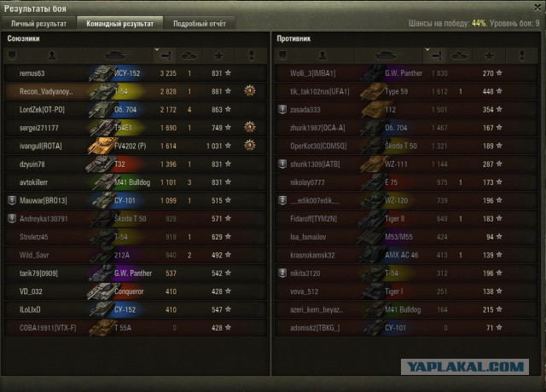The image size is (546, 392).
Task: Click platoon badge next to __edik007edik__
Action: point(282,200)
